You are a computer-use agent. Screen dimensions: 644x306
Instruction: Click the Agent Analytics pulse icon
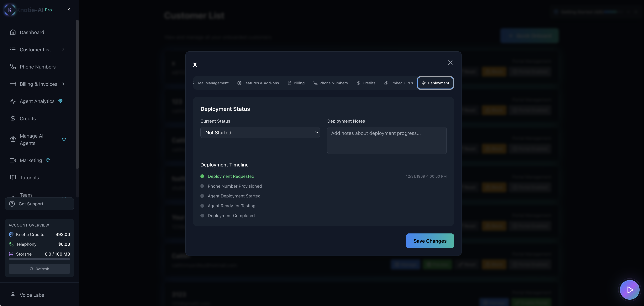pos(13,101)
